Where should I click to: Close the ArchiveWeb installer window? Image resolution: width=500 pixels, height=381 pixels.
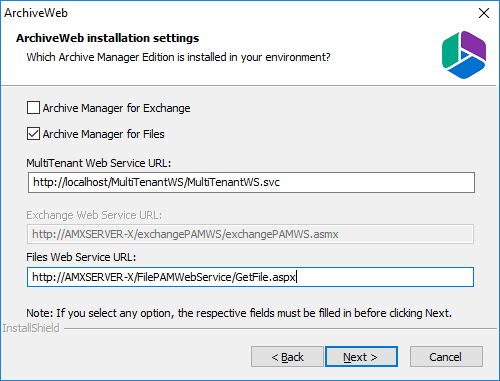(x=484, y=13)
